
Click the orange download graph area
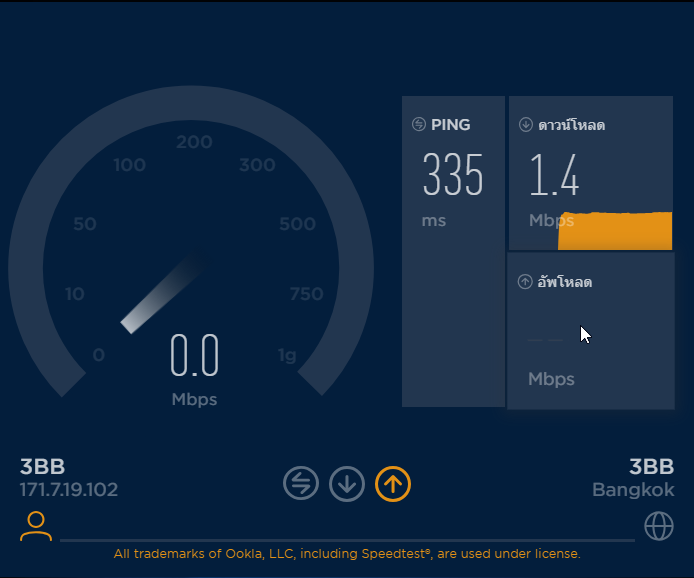tap(615, 231)
